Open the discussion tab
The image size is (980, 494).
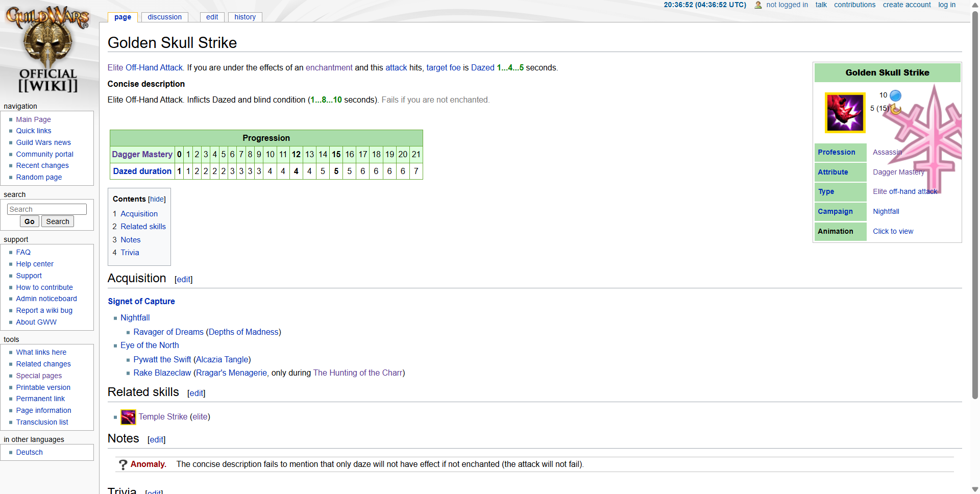click(x=164, y=17)
